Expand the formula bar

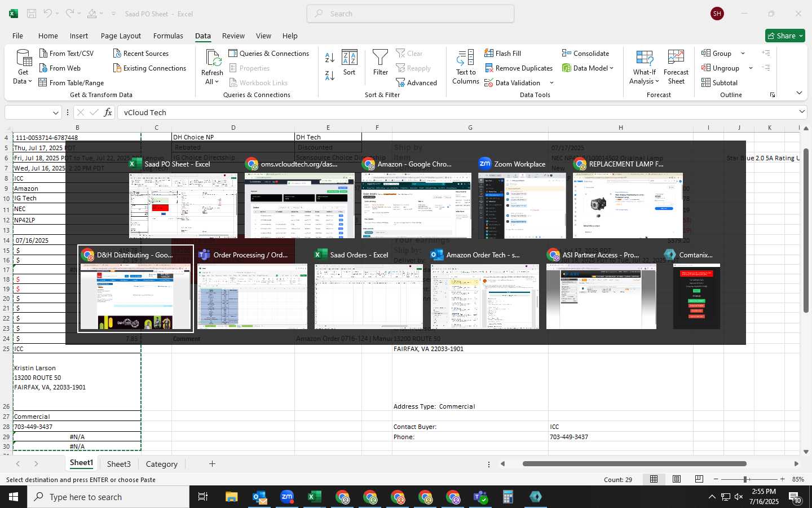(x=801, y=112)
